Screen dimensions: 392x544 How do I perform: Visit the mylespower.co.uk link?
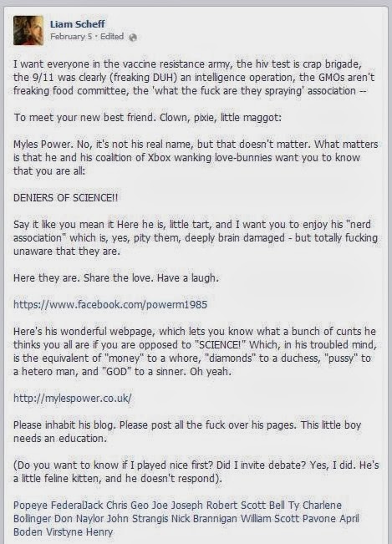tap(73, 398)
